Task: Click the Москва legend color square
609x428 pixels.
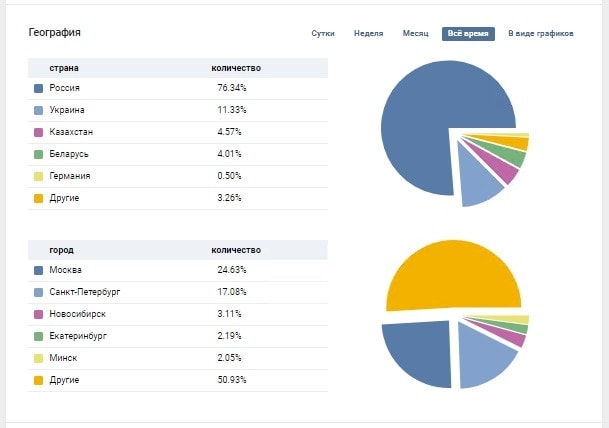Action: click(38, 270)
